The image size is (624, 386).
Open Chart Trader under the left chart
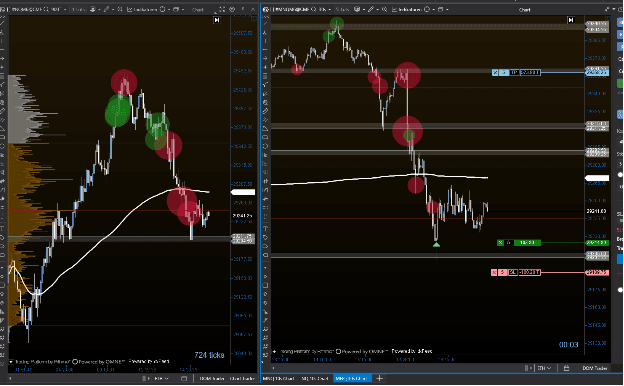click(x=242, y=378)
